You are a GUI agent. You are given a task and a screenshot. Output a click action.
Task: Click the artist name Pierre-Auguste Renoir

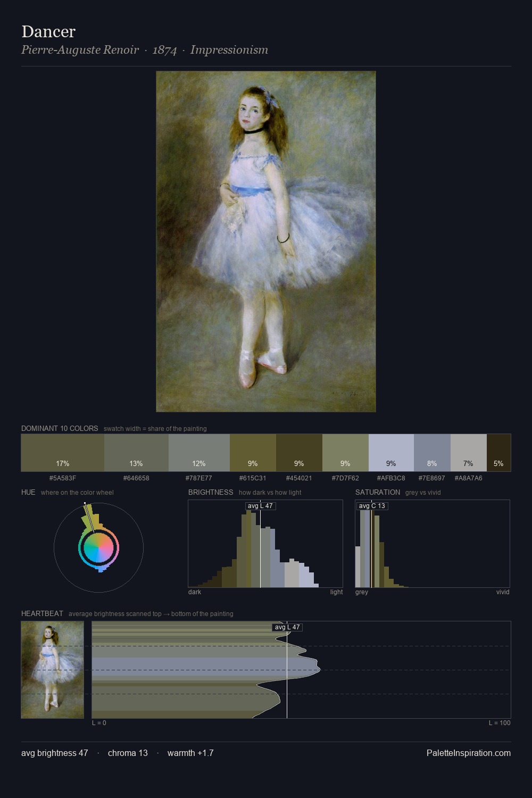pyautogui.click(x=80, y=50)
